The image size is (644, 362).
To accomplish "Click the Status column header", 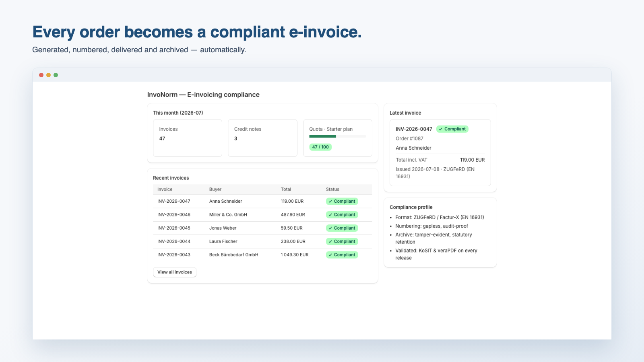I will coord(332,189).
